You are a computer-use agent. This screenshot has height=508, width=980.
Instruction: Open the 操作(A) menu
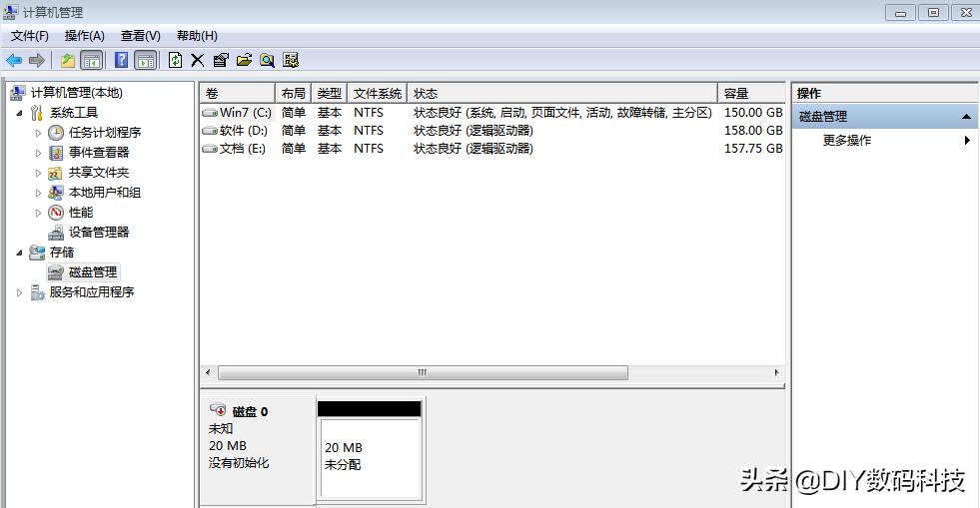[x=84, y=36]
